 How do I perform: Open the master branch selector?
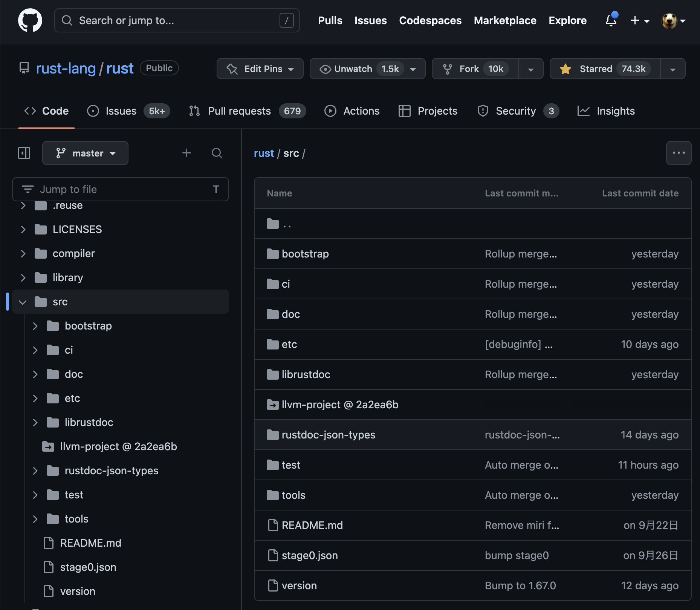point(85,153)
